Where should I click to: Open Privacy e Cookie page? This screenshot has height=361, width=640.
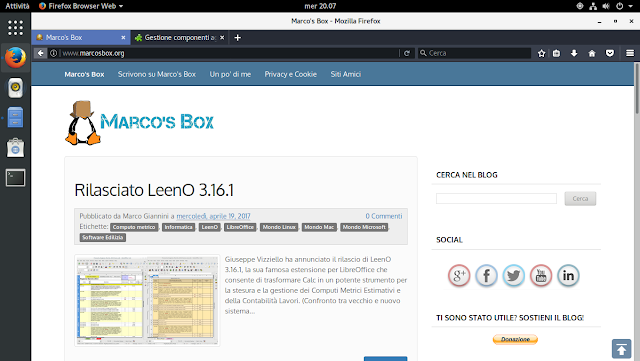tap(291, 74)
